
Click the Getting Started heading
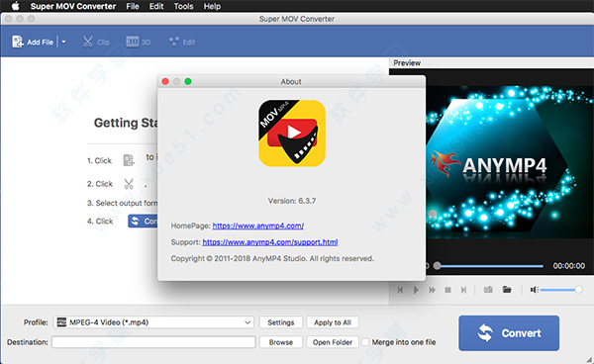coord(126,123)
